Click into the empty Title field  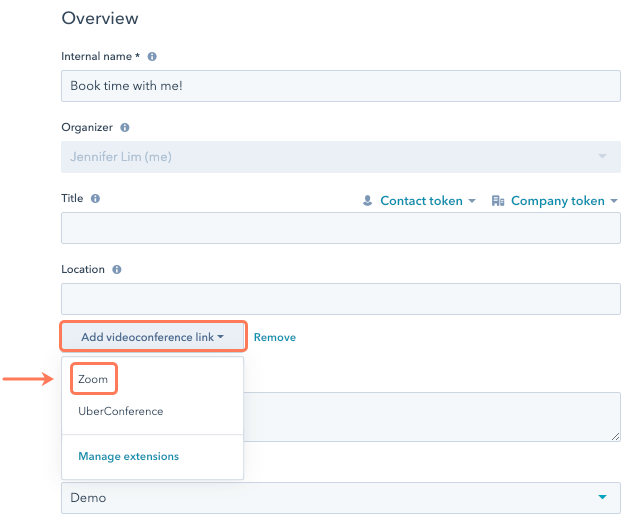(x=340, y=228)
